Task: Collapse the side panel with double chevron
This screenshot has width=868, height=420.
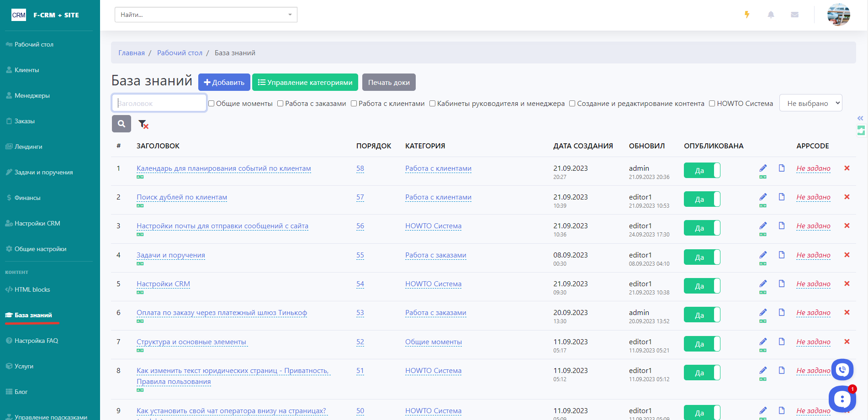Action: [860, 118]
